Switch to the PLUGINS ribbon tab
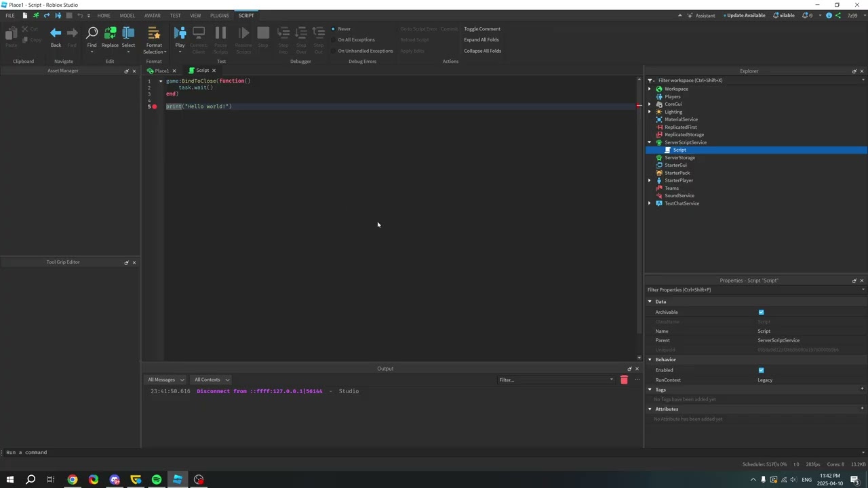 click(x=219, y=16)
